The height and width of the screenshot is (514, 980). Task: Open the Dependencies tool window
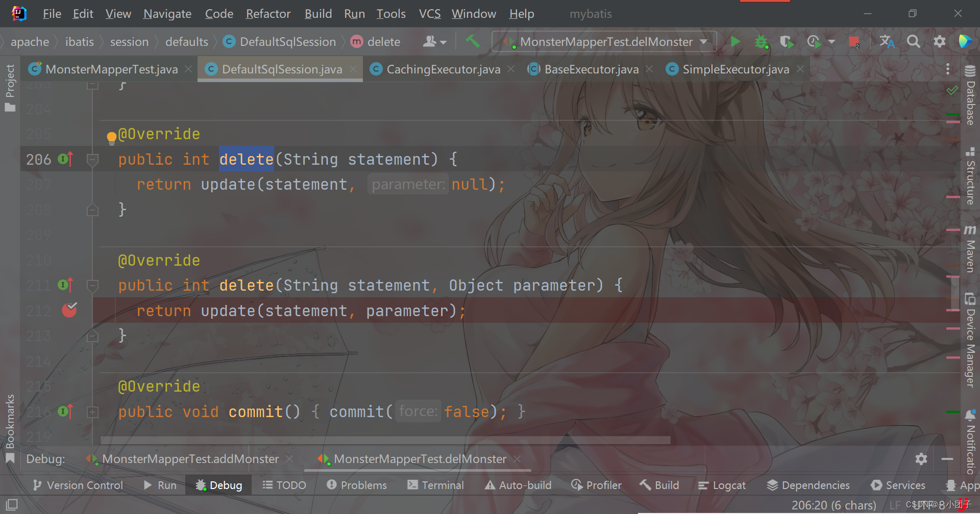808,485
